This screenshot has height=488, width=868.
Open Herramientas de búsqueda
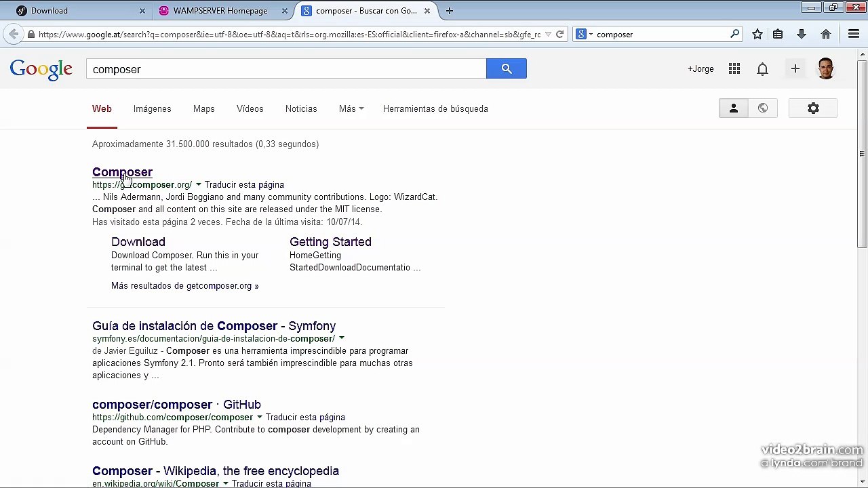pyautogui.click(x=435, y=108)
